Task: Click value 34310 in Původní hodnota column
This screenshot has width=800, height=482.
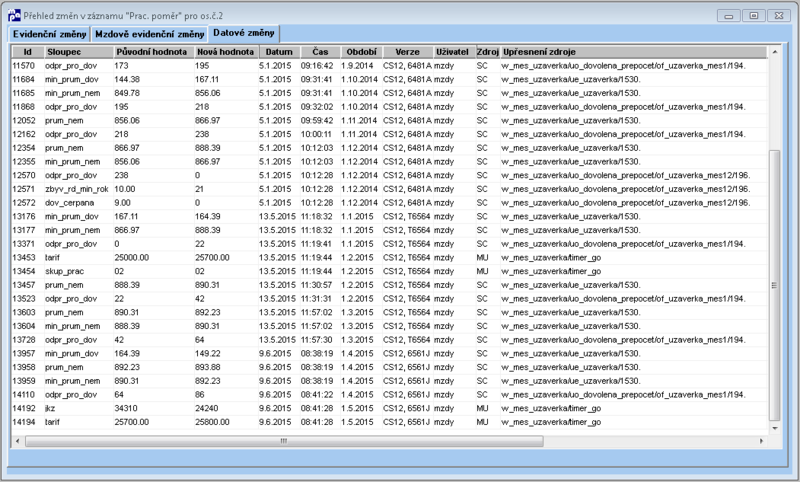Action: coord(126,409)
